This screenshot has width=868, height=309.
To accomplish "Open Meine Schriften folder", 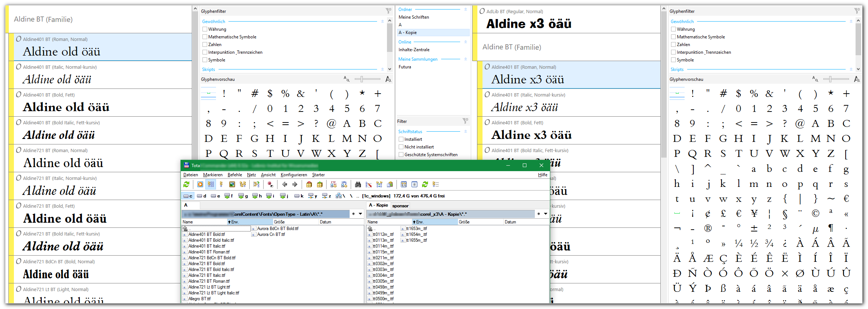I will click(414, 17).
